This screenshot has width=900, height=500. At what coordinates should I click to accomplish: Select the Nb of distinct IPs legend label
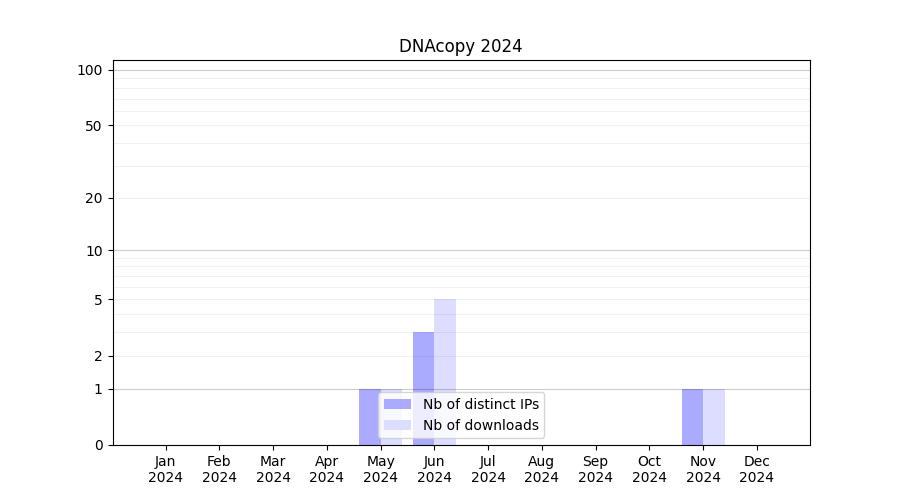[480, 404]
